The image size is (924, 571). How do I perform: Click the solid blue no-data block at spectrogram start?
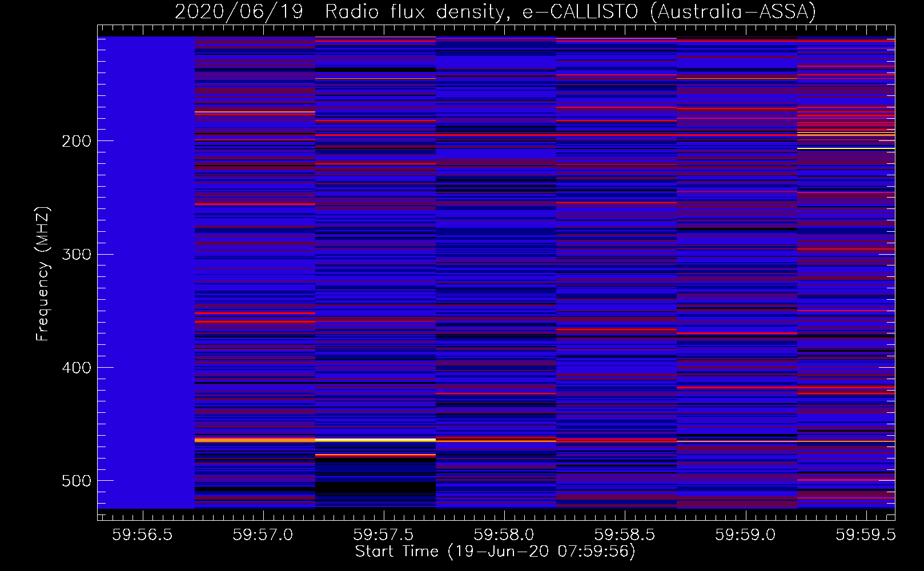click(146, 272)
